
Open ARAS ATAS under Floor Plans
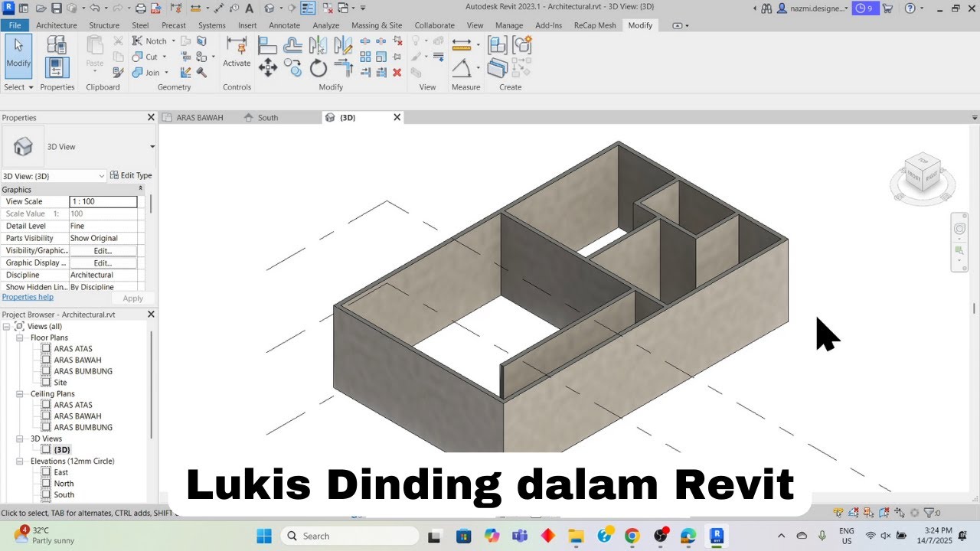[73, 349]
